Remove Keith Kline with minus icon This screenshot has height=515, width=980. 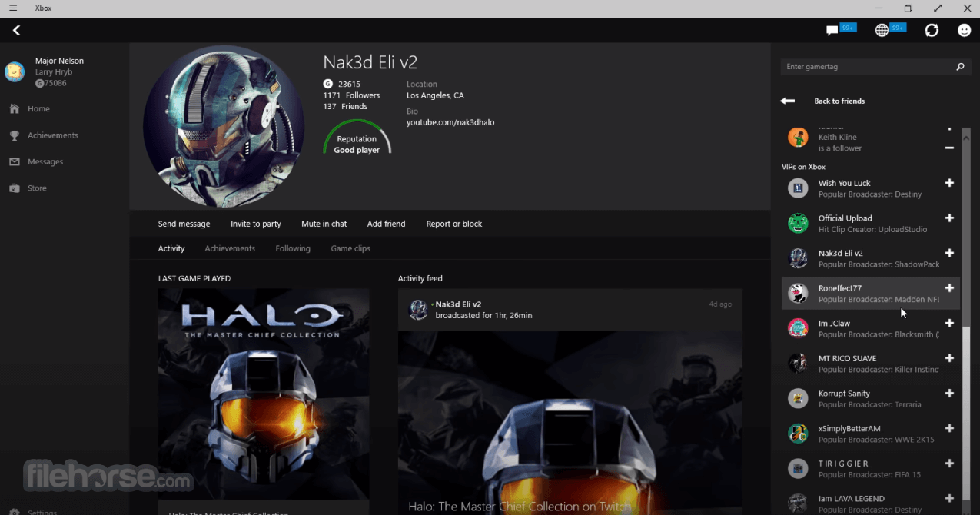[x=949, y=148]
